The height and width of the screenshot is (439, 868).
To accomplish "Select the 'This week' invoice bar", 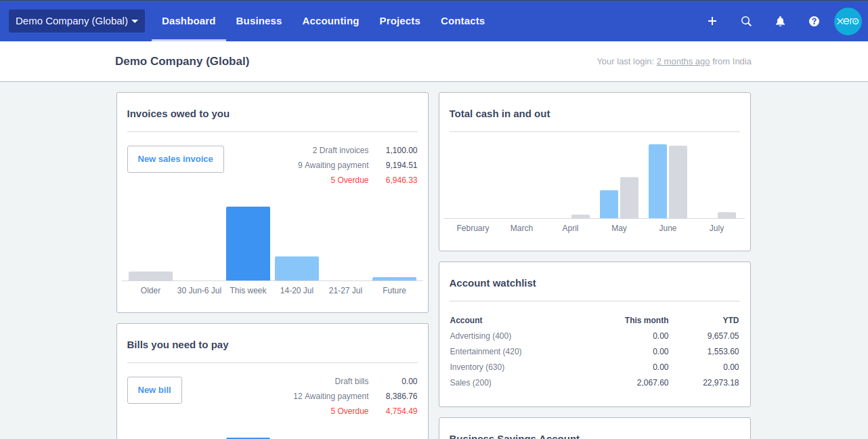I will pyautogui.click(x=248, y=244).
